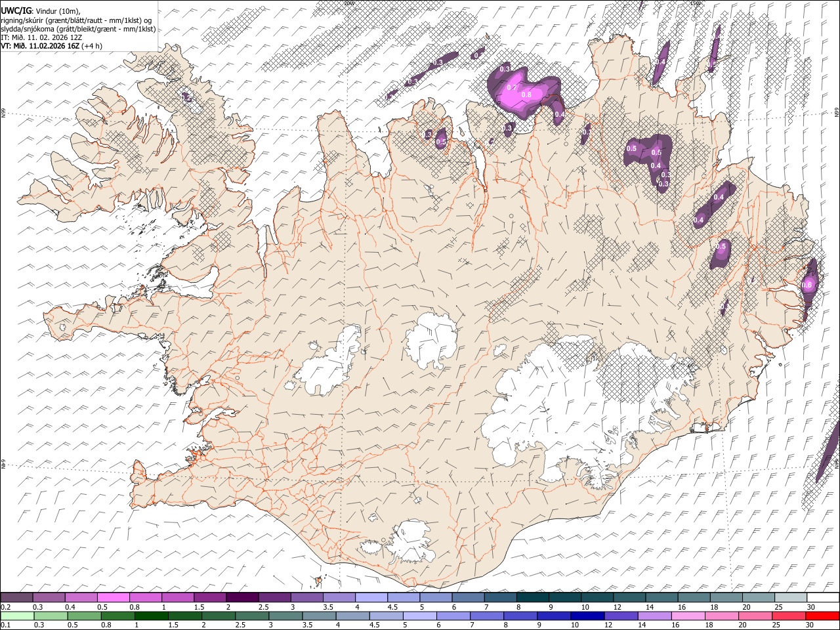Screen dimensions: 840x630
Task: Pick the 0.4 orchid swatch in snow legend
Action: pos(81,598)
